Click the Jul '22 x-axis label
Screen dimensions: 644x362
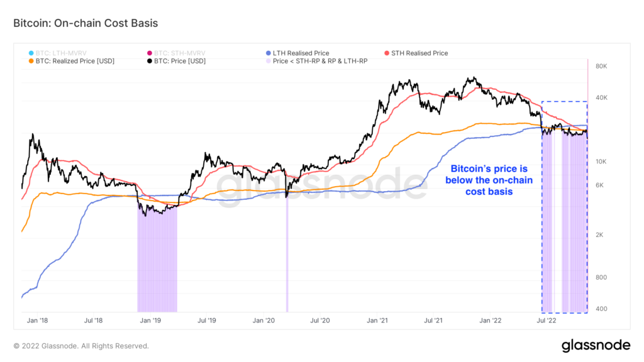click(x=547, y=321)
